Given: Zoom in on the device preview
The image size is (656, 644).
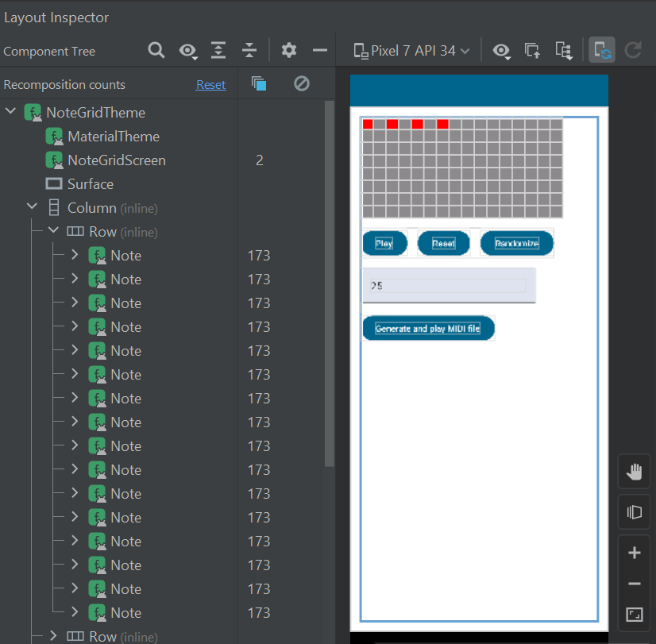Looking at the screenshot, I should [634, 553].
